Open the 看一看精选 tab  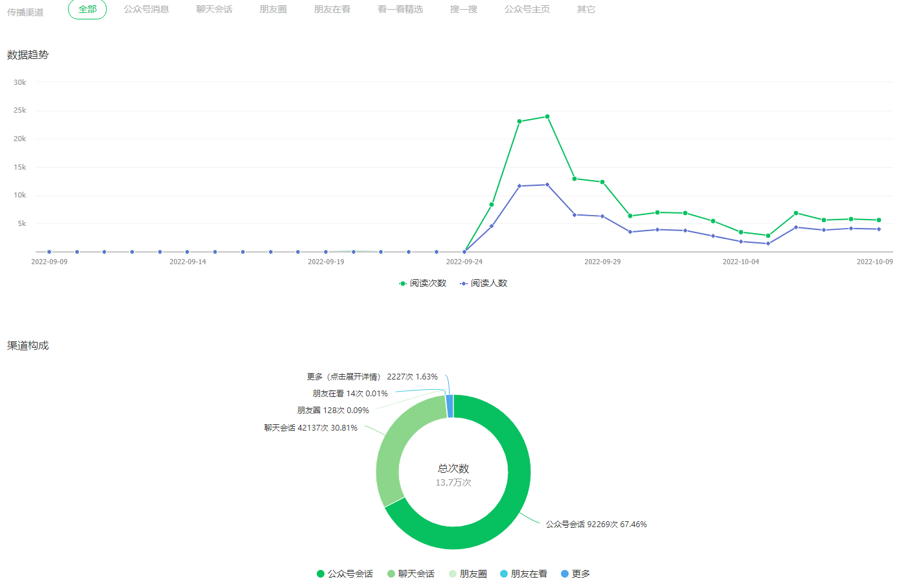(400, 9)
